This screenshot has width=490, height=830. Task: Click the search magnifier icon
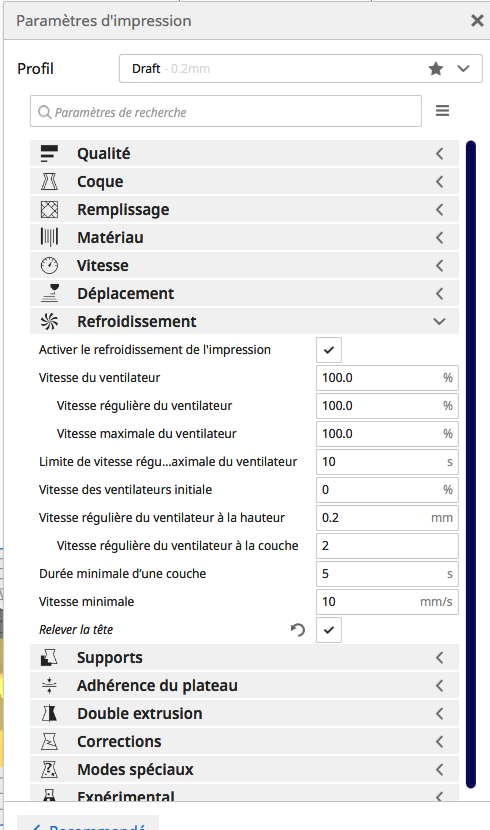click(45, 112)
